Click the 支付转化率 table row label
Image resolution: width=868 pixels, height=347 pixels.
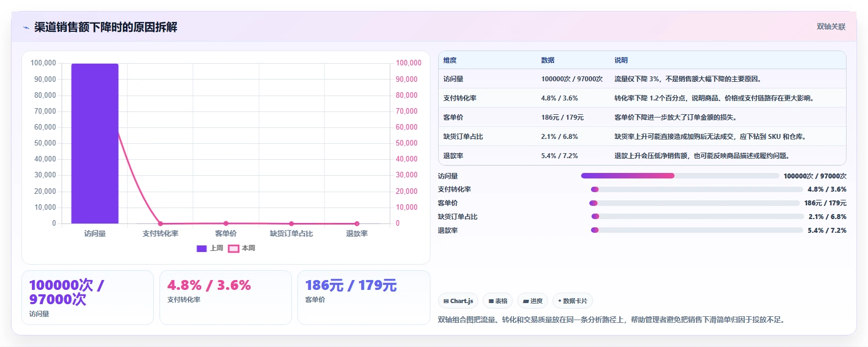coord(460,98)
